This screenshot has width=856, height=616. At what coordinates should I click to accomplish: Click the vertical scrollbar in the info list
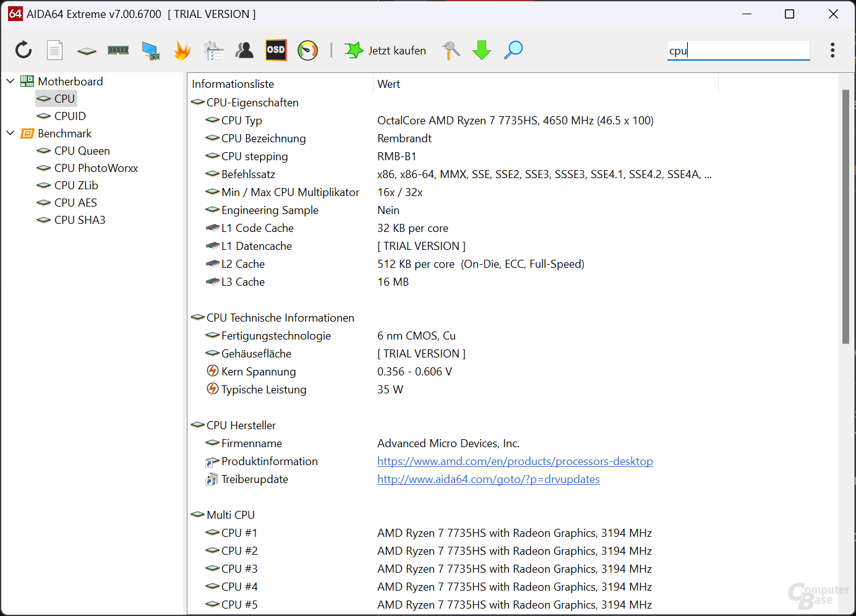coord(845,216)
